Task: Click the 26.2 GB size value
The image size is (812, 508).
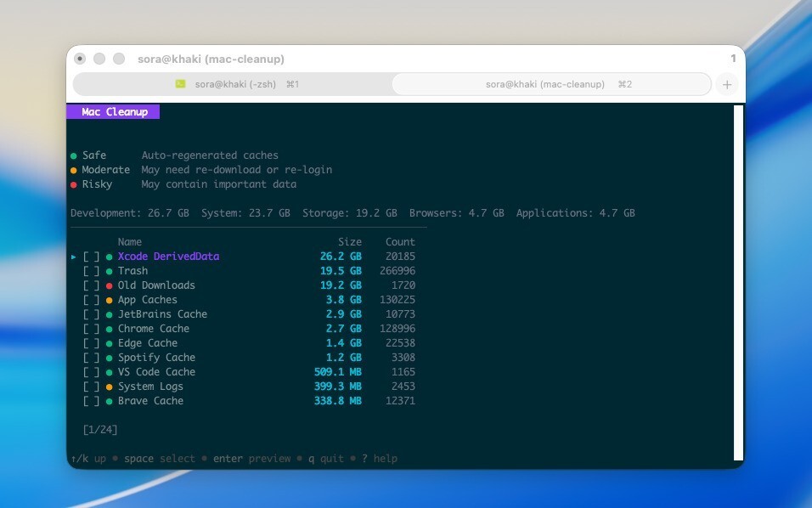Action: pyautogui.click(x=341, y=257)
